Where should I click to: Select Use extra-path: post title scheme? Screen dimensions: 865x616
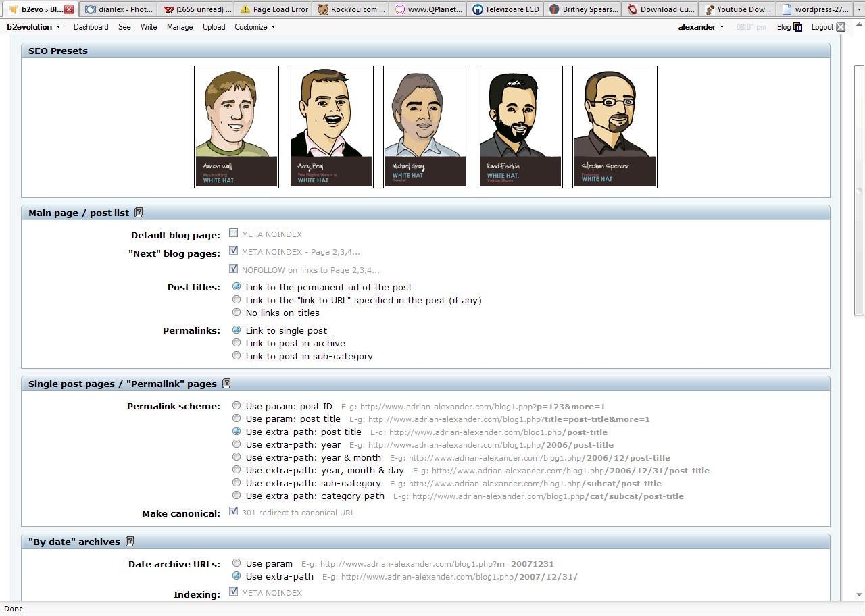237,431
